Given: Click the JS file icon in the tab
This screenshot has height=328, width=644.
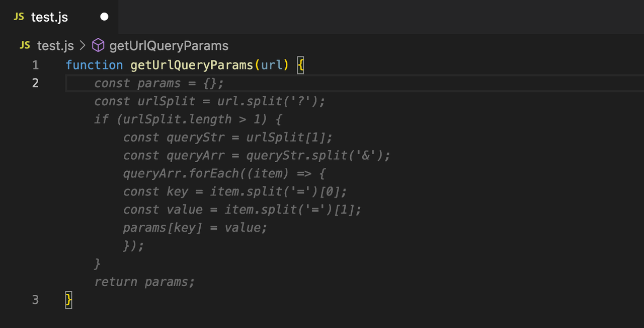Looking at the screenshot, I should pos(19,17).
